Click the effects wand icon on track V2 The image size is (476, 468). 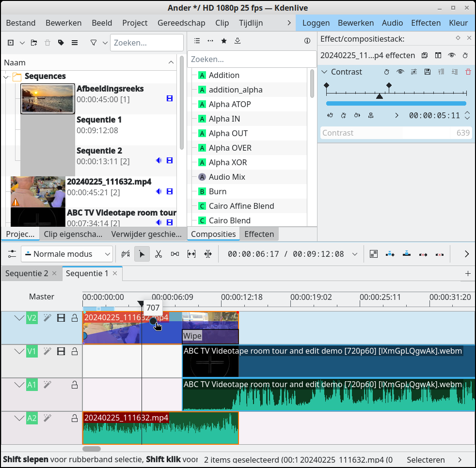click(x=47, y=318)
